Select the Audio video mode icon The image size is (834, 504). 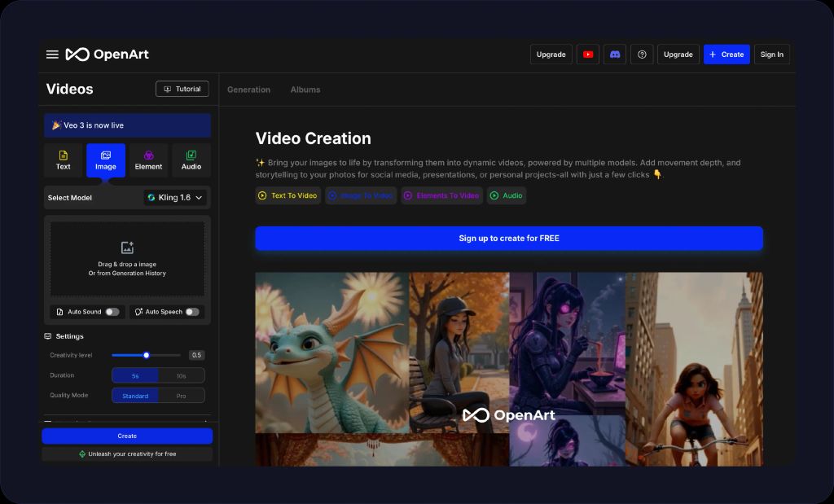191,160
